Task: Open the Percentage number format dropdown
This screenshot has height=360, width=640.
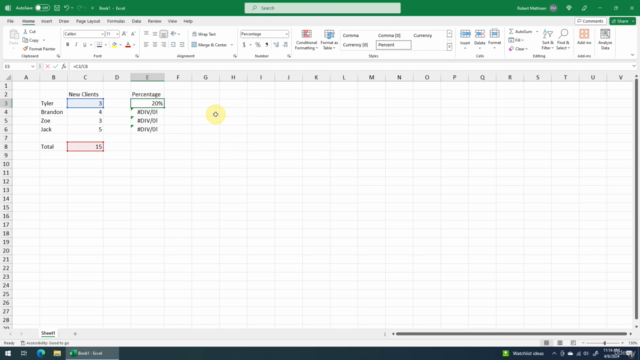Action: point(287,34)
